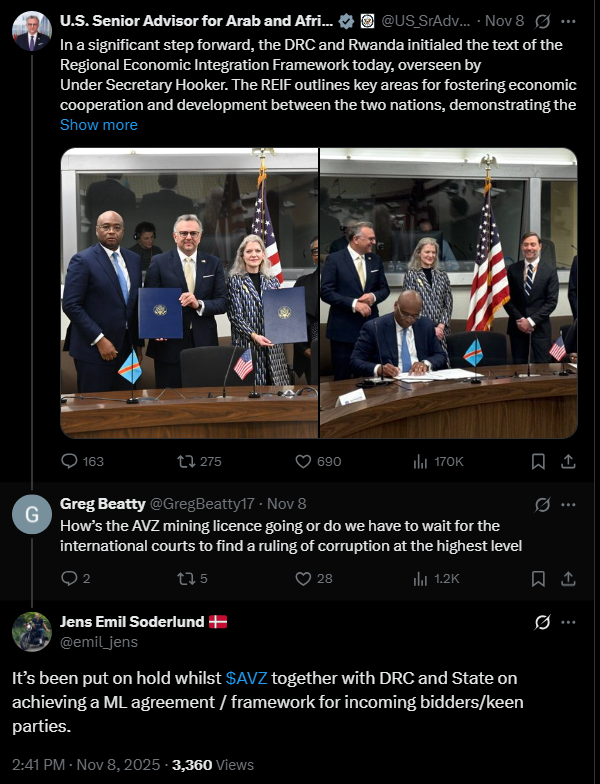600x784 pixels.
Task: Click Jens Emil Soderlund's profile avatar
Action: pyautogui.click(x=32, y=631)
